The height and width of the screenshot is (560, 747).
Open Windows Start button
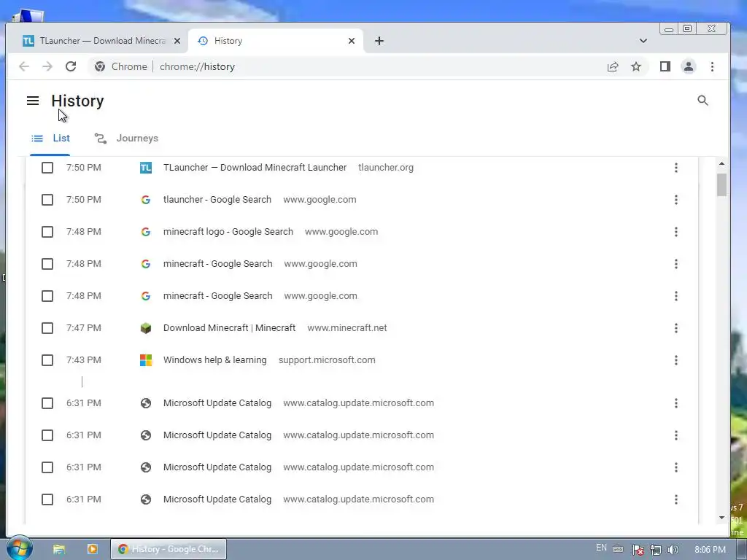[20, 548]
